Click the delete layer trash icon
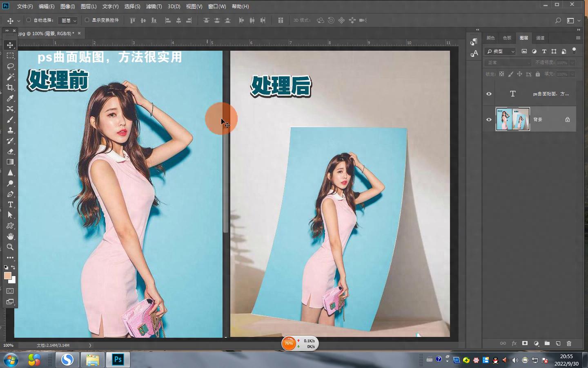 [x=569, y=343]
